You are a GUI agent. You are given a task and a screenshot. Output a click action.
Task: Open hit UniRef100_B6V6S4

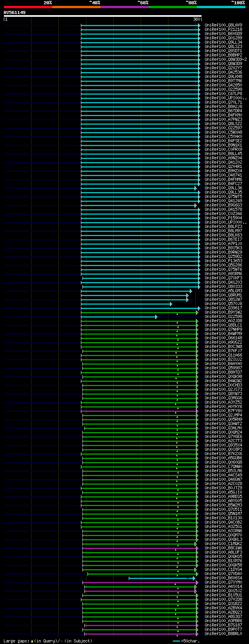click(x=223, y=578)
